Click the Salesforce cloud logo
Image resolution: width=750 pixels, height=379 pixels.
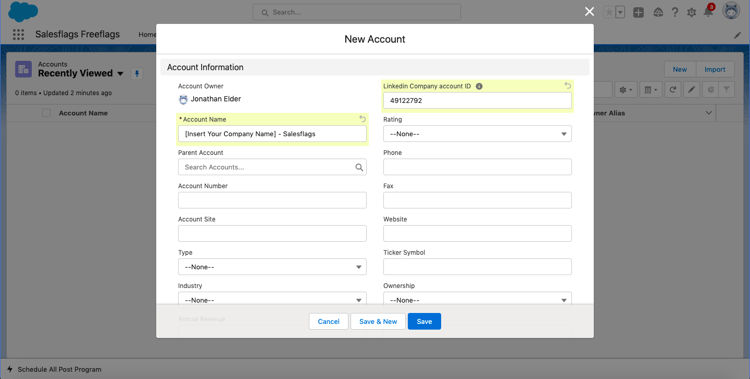click(23, 12)
